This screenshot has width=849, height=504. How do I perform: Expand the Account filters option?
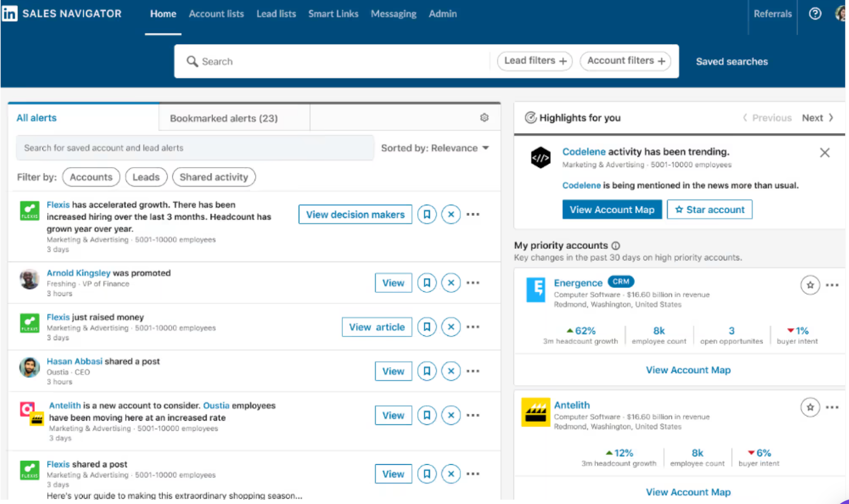click(626, 61)
